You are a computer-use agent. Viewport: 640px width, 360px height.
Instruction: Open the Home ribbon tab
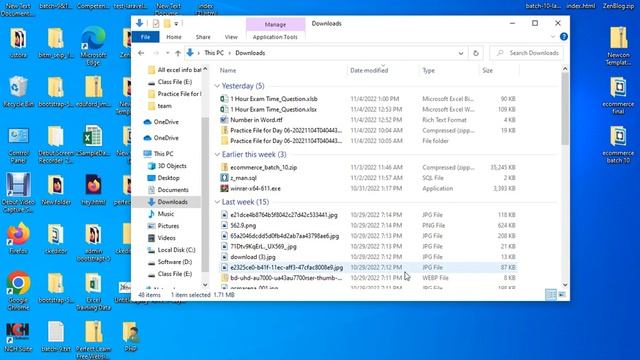173,37
